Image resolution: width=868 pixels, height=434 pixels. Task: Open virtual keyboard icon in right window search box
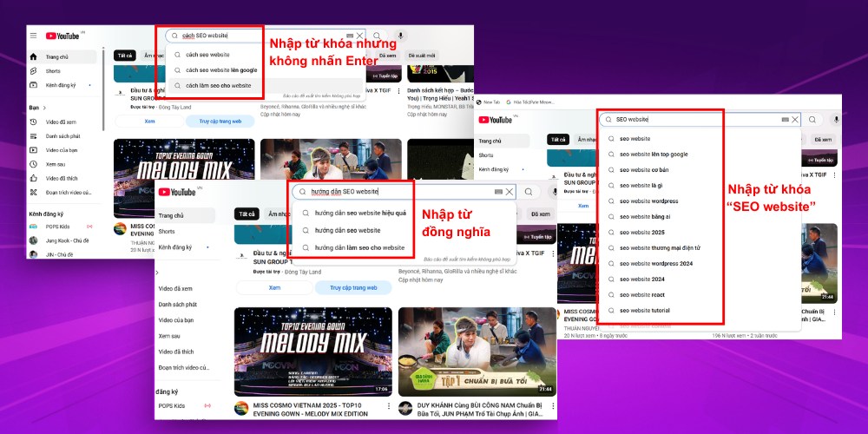click(785, 120)
